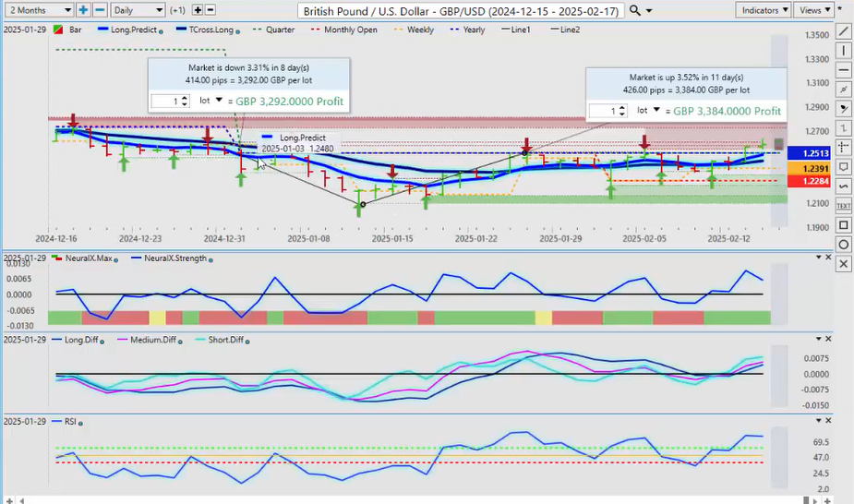Click the symbol search magnifier icon
Viewport: 854px width, 504px height.
tap(635, 10)
